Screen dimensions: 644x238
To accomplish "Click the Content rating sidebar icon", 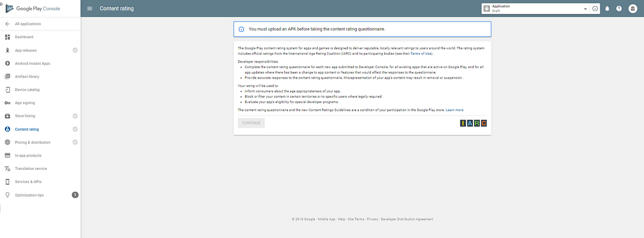I will coord(7,129).
